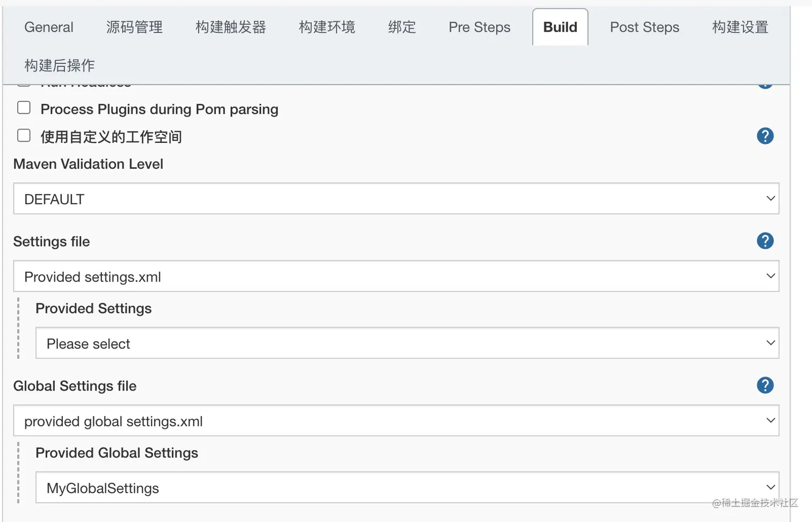Jump to the 绑定 tab

402,27
